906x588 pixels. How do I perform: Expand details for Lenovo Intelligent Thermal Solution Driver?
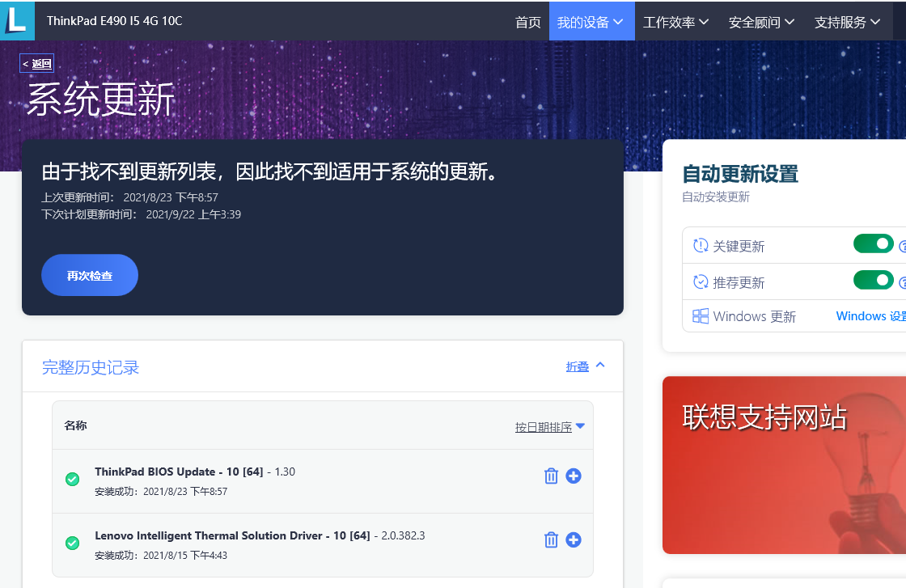[x=574, y=539]
